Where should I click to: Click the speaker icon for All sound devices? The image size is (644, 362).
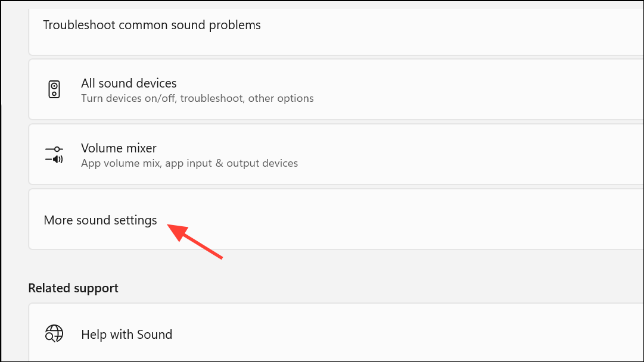coord(54,90)
